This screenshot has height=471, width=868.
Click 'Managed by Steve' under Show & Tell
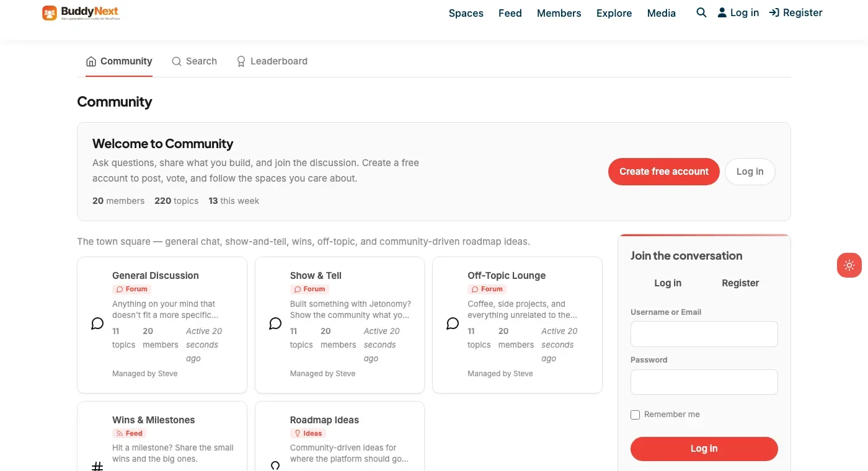(322, 374)
